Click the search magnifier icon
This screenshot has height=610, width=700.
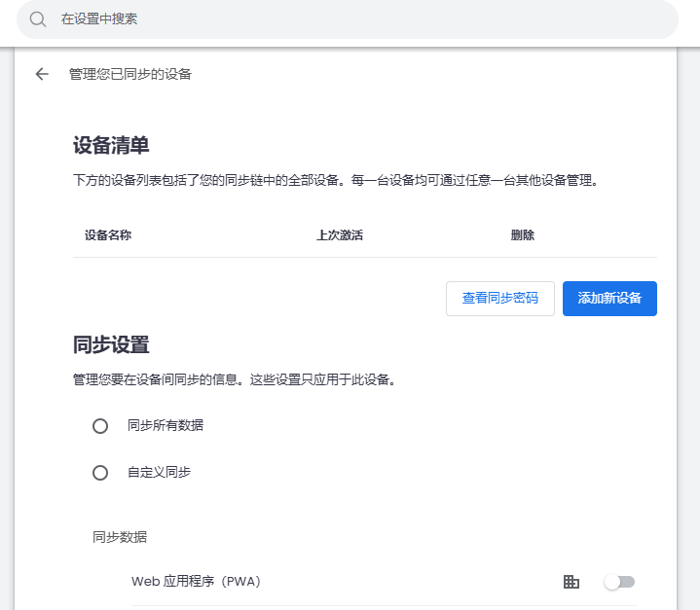point(38,19)
